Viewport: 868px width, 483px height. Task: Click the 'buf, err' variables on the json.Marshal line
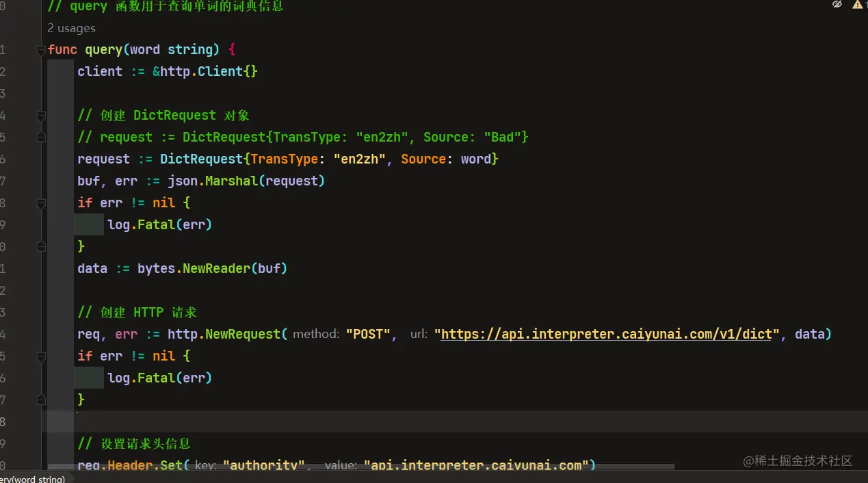(x=107, y=181)
